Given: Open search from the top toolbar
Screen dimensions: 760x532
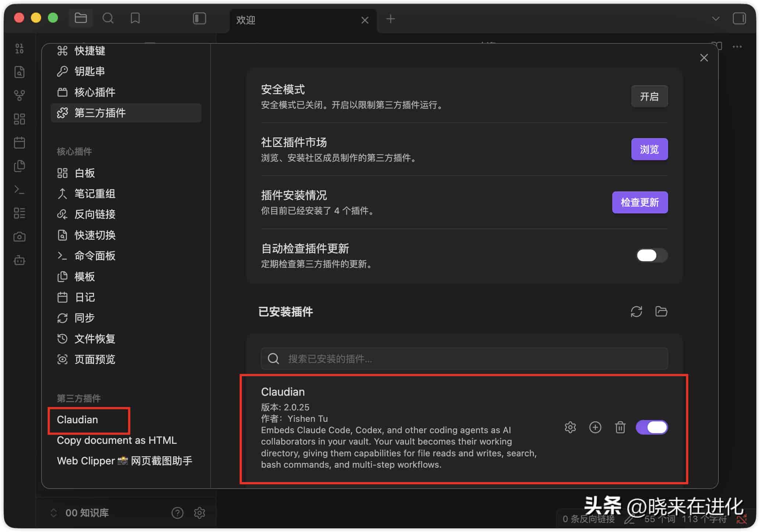Looking at the screenshot, I should pos(108,18).
